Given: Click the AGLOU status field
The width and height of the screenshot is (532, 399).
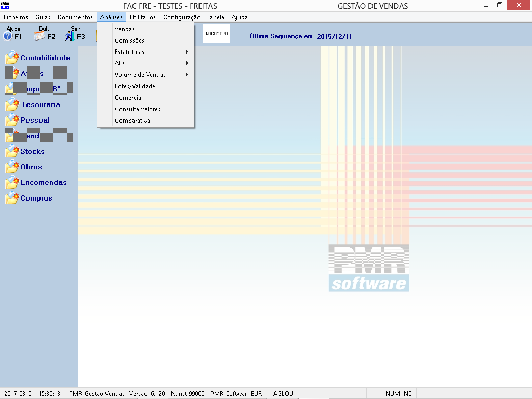Looking at the screenshot, I should [283, 394].
